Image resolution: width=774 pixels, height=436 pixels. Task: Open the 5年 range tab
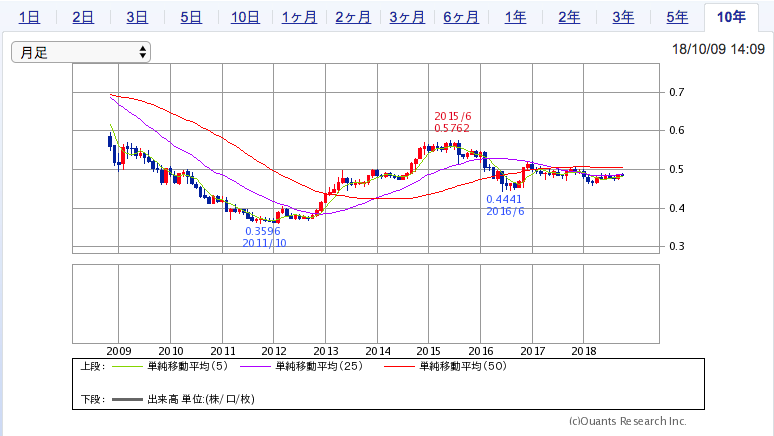coord(677,17)
